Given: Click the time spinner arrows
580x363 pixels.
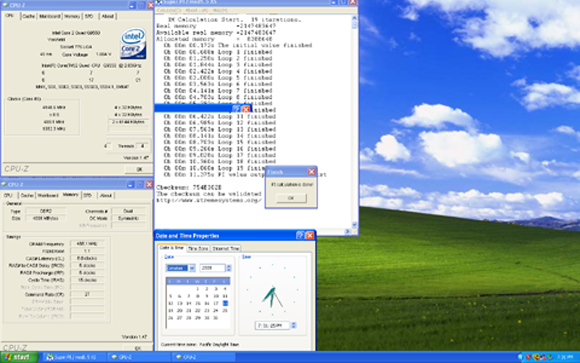Looking at the screenshot, I should click(x=294, y=325).
